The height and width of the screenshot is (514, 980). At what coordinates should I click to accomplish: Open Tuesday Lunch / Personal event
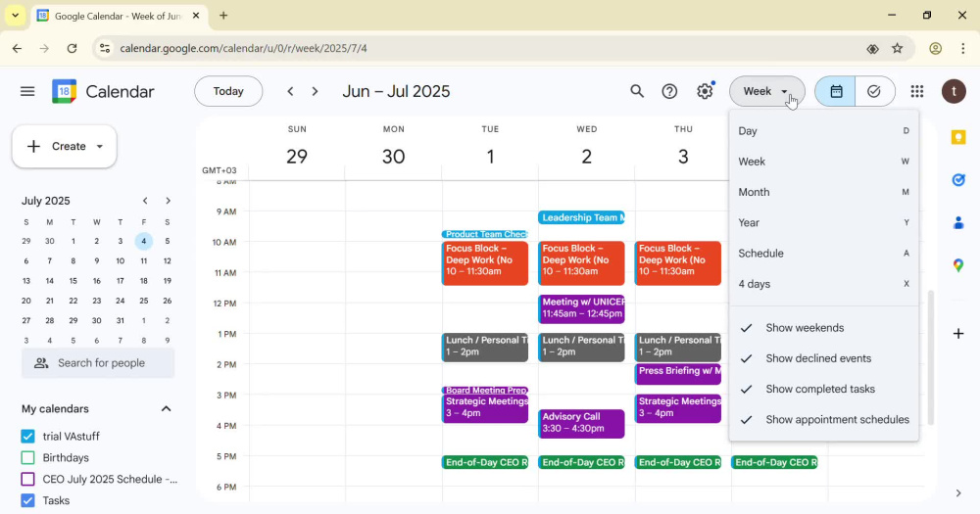click(x=485, y=348)
